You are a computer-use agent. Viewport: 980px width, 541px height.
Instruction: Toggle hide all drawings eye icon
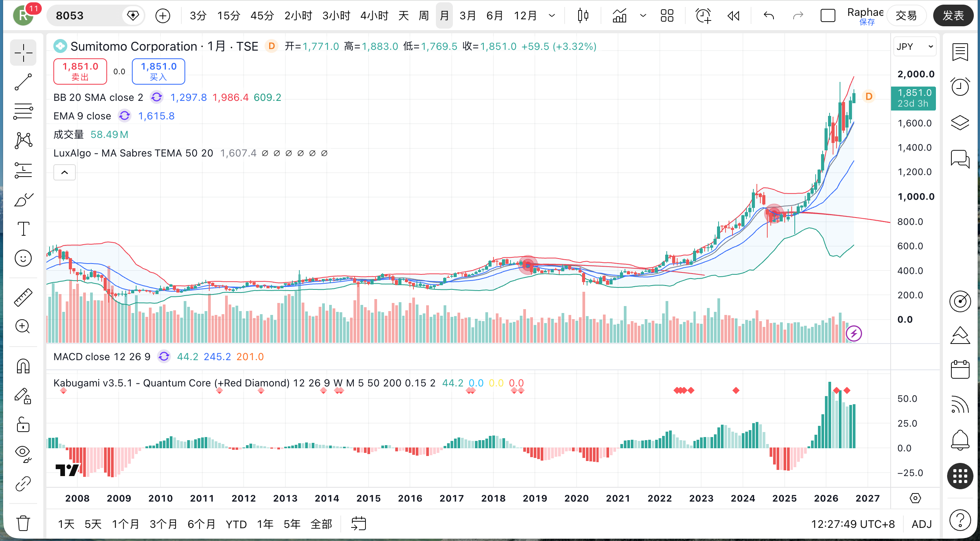click(23, 454)
